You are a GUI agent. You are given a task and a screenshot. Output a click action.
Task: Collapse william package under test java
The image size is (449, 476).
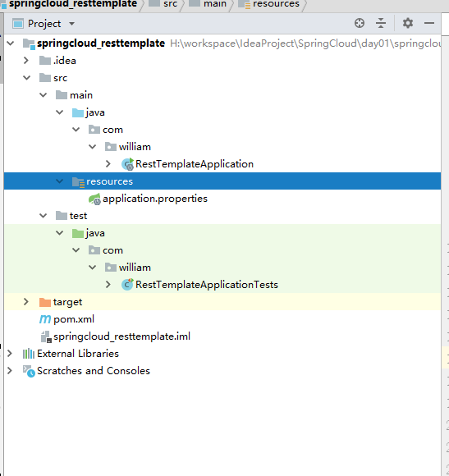tap(92, 268)
